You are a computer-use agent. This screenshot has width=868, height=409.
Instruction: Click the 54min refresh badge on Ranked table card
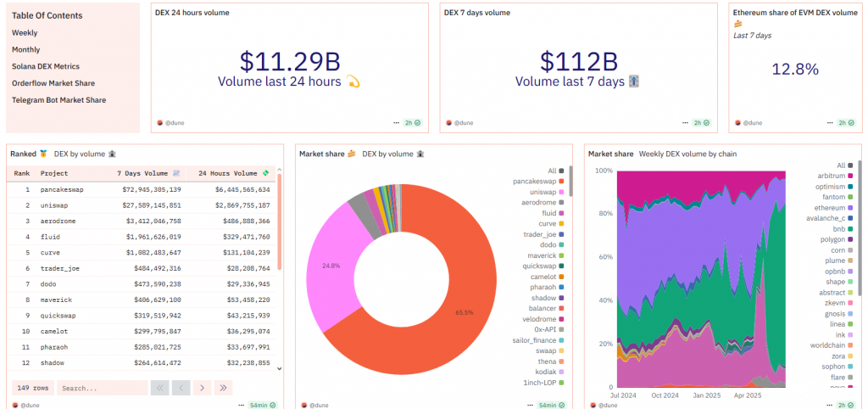tap(263, 405)
